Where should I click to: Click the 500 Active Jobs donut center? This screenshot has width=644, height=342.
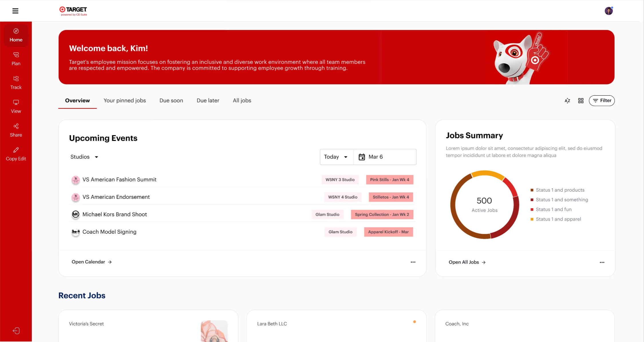[485, 205]
